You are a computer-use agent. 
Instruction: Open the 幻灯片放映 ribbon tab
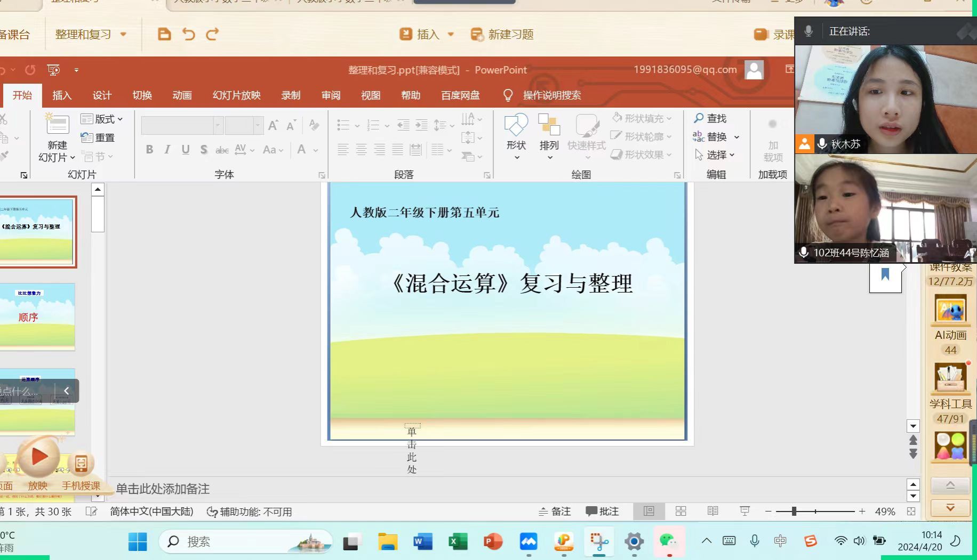tap(236, 95)
